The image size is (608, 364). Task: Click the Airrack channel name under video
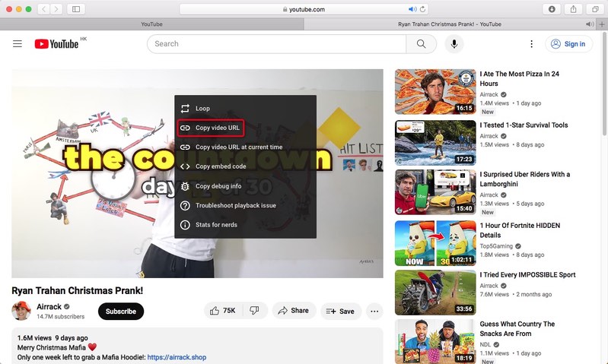click(x=49, y=307)
